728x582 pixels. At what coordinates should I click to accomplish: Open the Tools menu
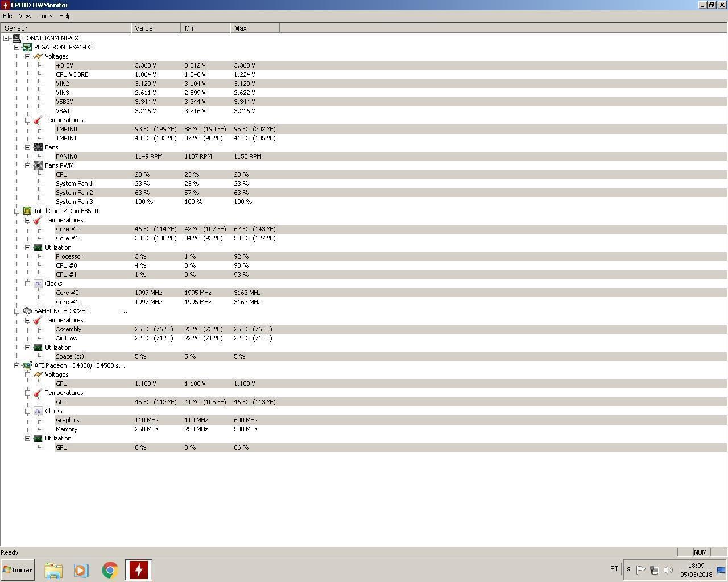point(45,16)
